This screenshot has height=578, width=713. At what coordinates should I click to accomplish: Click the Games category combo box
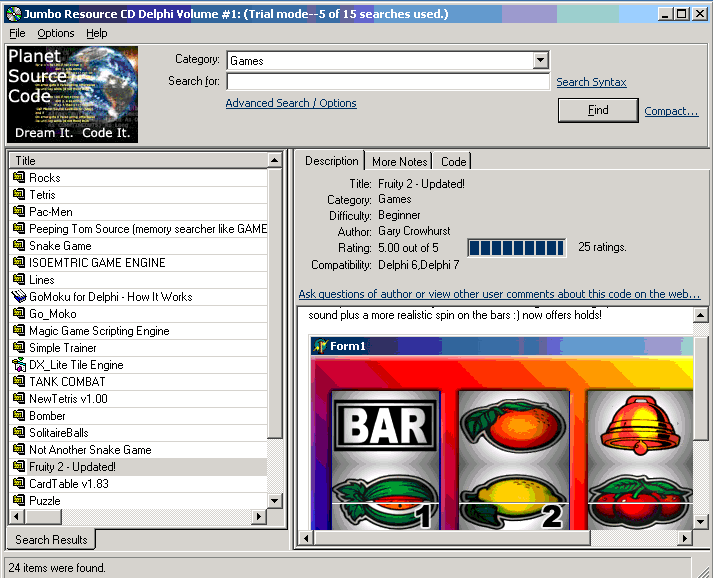tap(388, 60)
